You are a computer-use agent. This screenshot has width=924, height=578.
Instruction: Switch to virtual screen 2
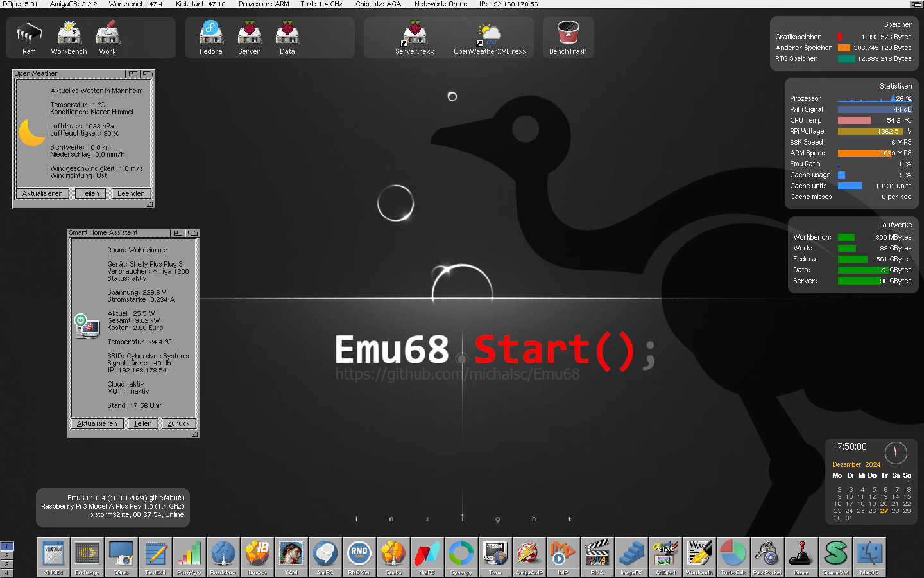coord(7,556)
